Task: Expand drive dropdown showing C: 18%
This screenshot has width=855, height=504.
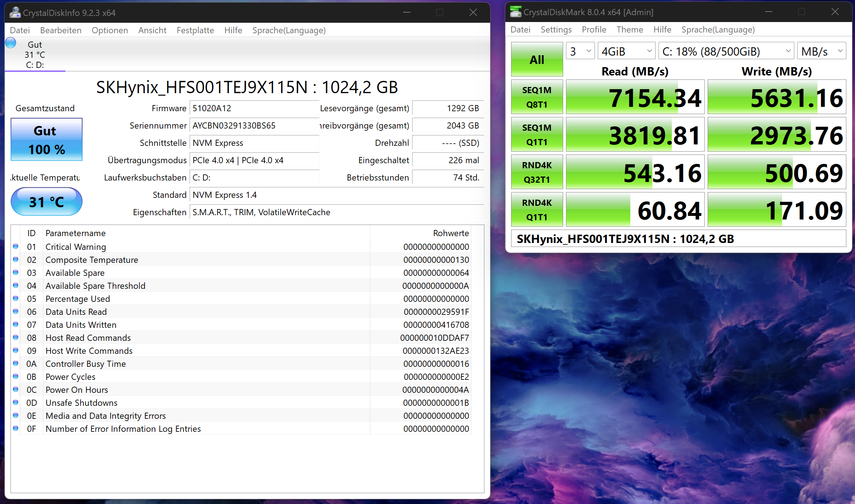Action: click(726, 51)
